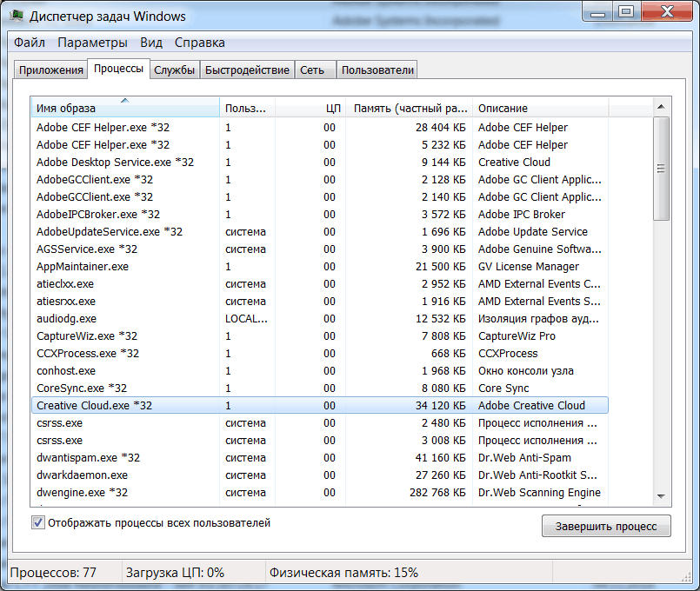Sort by the Описание column header
Viewport: 700px width, 591px height.
click(540, 108)
